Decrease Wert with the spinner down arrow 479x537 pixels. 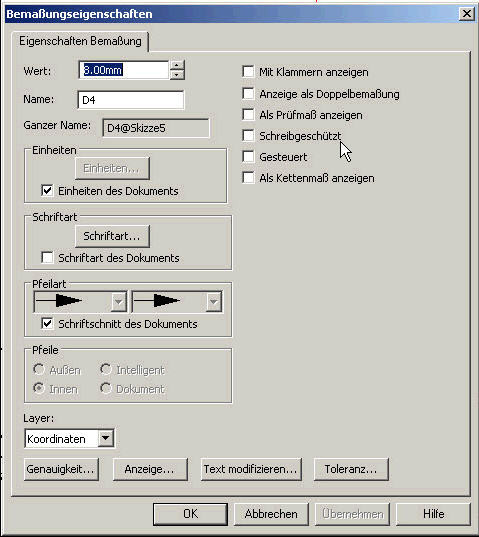177,75
